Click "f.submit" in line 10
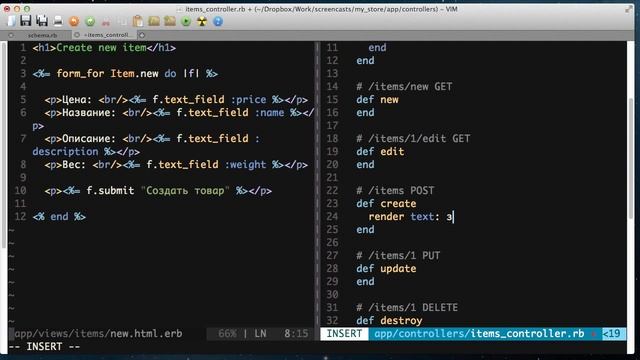Screen dimensions: 640x360 click(110, 191)
